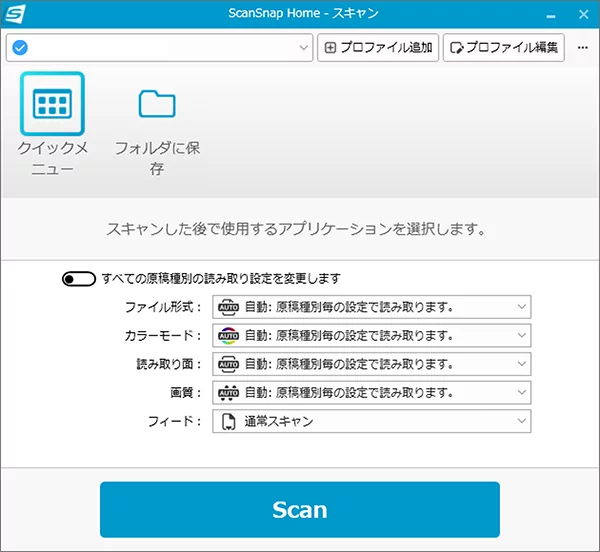The width and height of the screenshot is (600, 552).
Task: Click the ScanSnap Home - スキャン window title
Action: point(303,13)
